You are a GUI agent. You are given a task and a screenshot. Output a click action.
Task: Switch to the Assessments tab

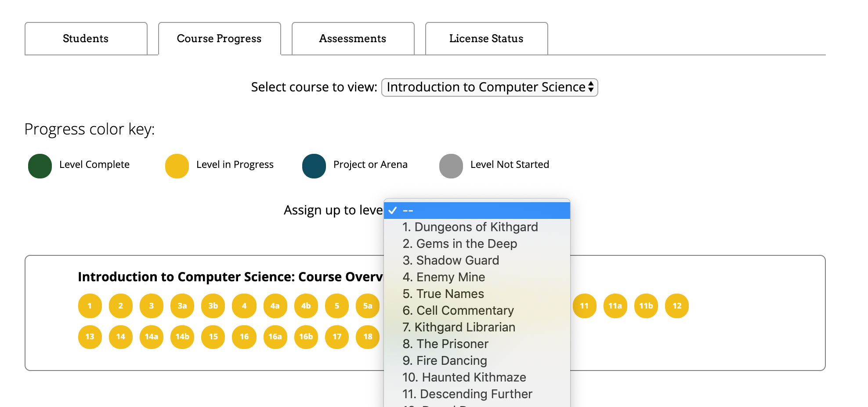pyautogui.click(x=352, y=38)
